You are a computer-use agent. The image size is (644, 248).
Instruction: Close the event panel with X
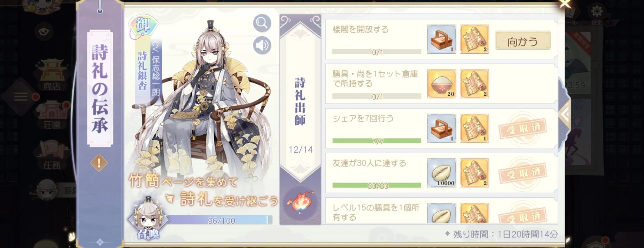[565, 4]
